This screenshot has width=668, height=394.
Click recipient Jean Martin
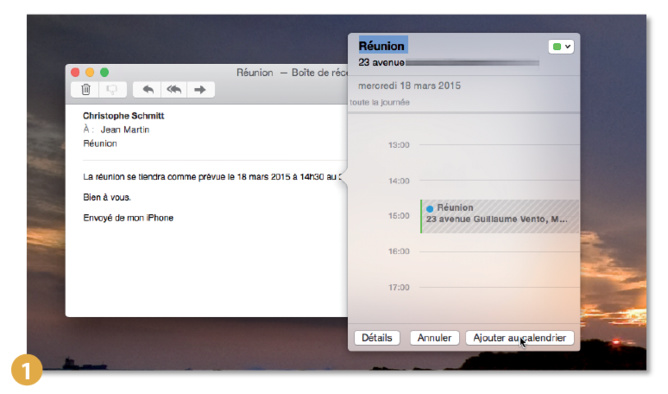pos(125,129)
